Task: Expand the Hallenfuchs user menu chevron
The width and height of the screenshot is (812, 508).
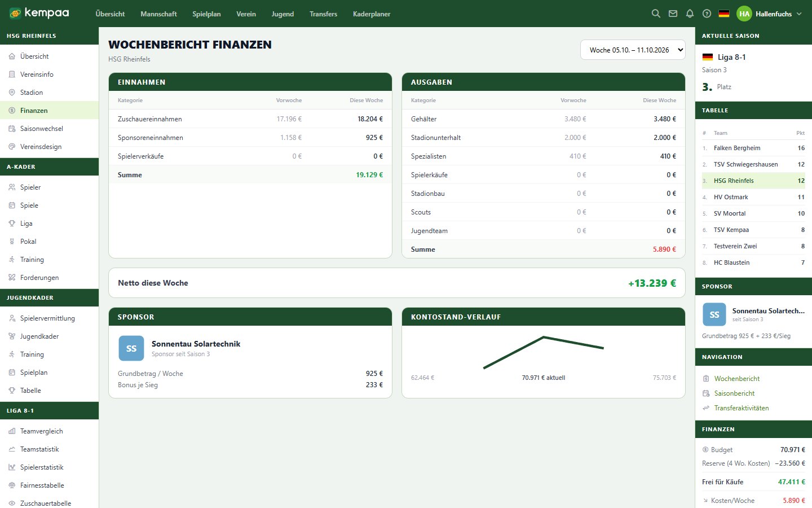Action: coord(799,14)
